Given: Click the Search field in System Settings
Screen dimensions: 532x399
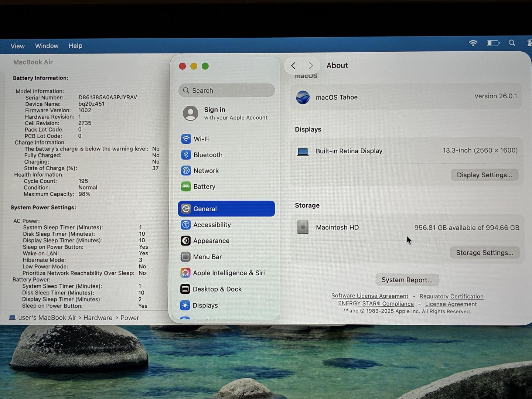Looking at the screenshot, I should 226,91.
